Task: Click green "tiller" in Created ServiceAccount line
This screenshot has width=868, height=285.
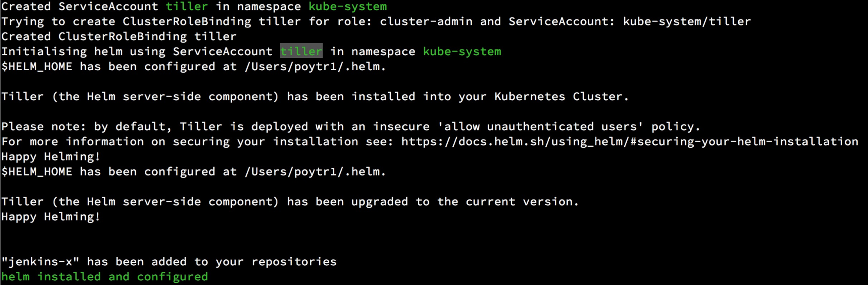Action: pyautogui.click(x=187, y=6)
